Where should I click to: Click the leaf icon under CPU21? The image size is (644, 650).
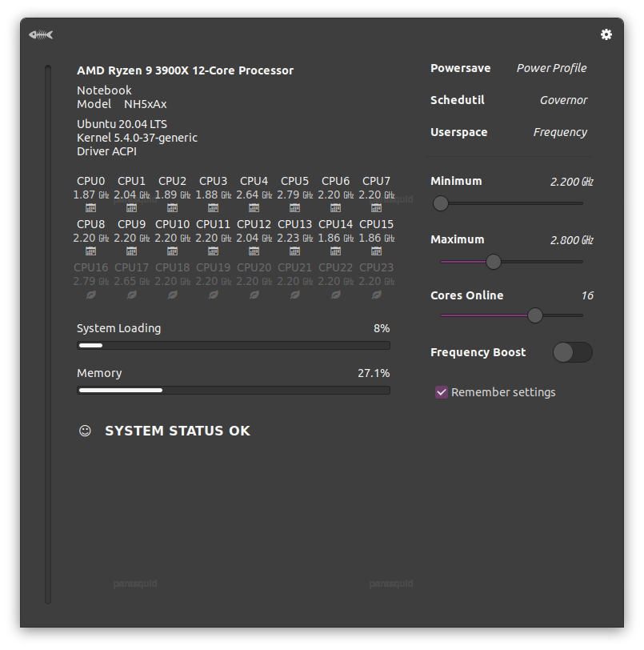294,295
